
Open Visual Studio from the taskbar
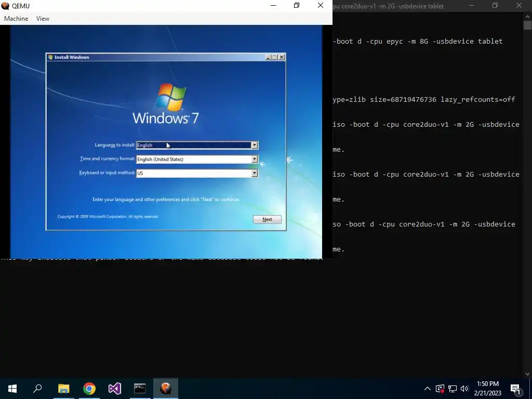[115, 389]
